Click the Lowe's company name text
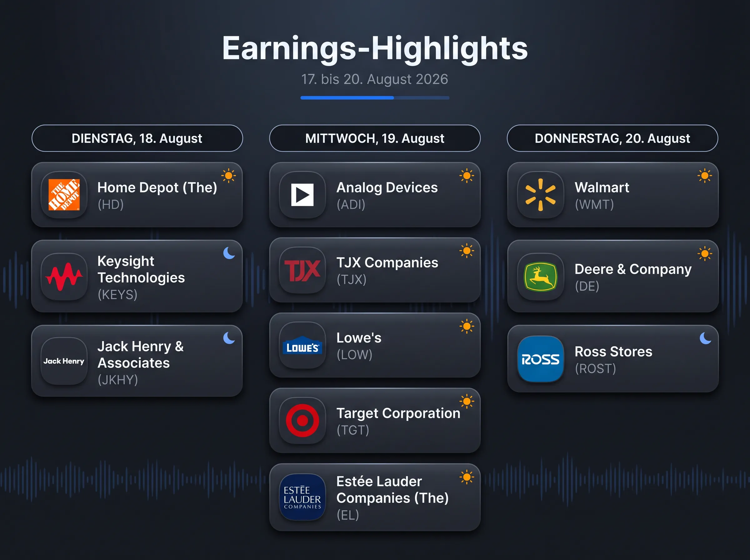Viewport: 750px width, 560px height. click(x=359, y=338)
